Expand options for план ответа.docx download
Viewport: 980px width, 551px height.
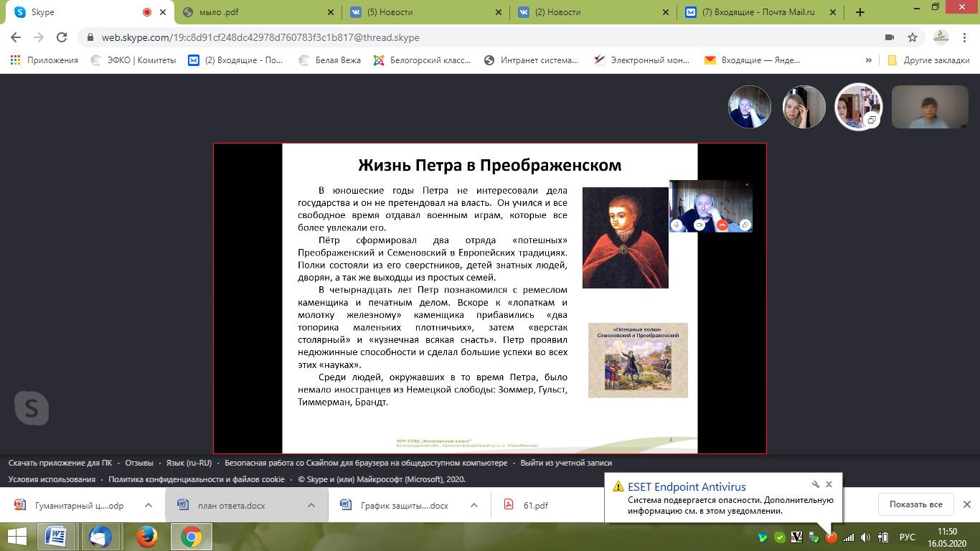(311, 505)
